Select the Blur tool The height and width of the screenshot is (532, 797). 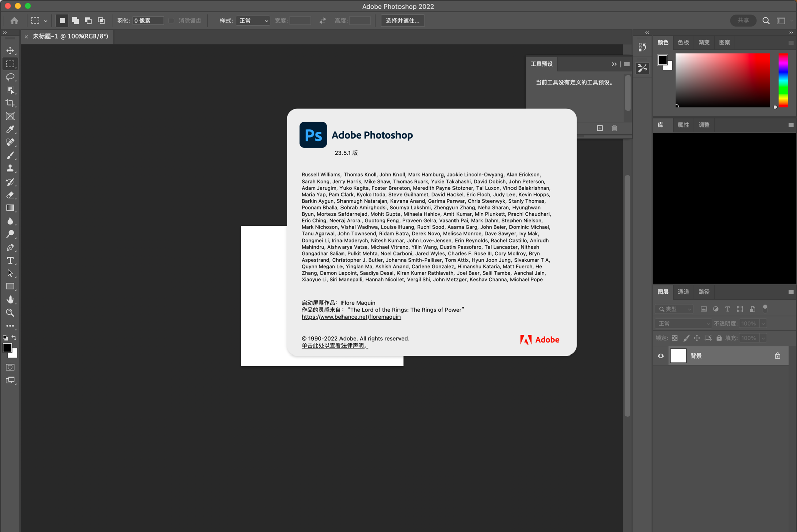pos(10,221)
